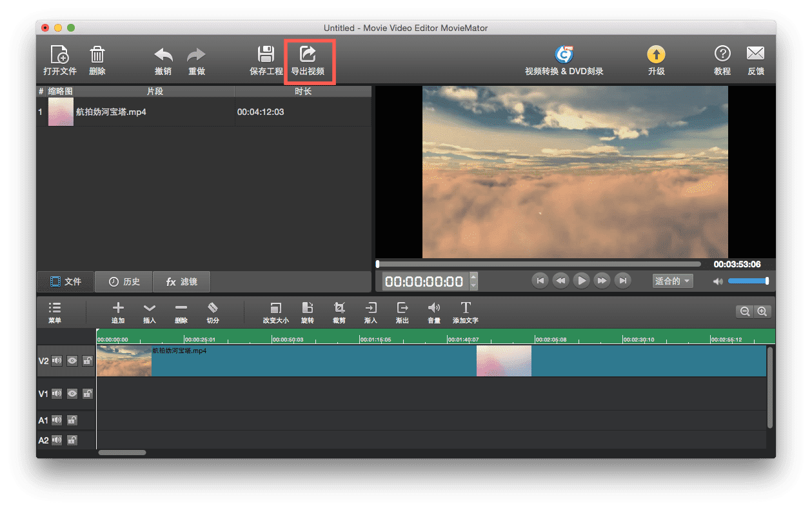This screenshot has width=812, height=510.
Task: Open the timeline 菜单 menu
Action: (x=55, y=313)
